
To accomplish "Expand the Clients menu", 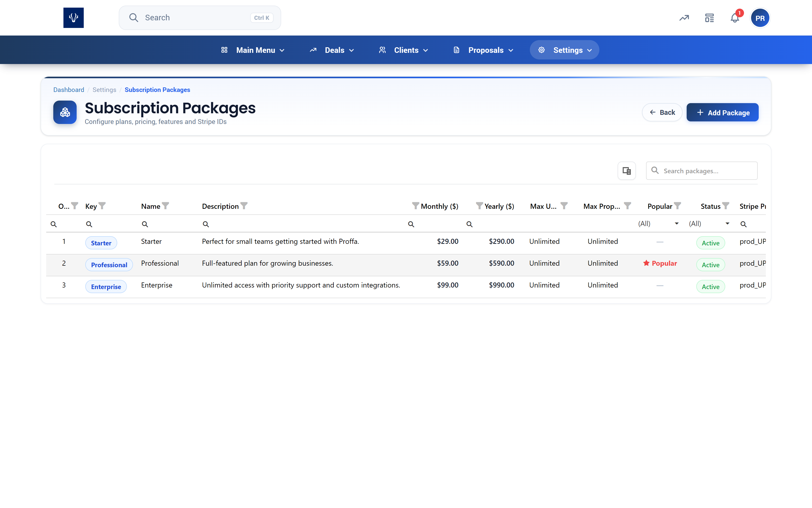I will pyautogui.click(x=403, y=50).
